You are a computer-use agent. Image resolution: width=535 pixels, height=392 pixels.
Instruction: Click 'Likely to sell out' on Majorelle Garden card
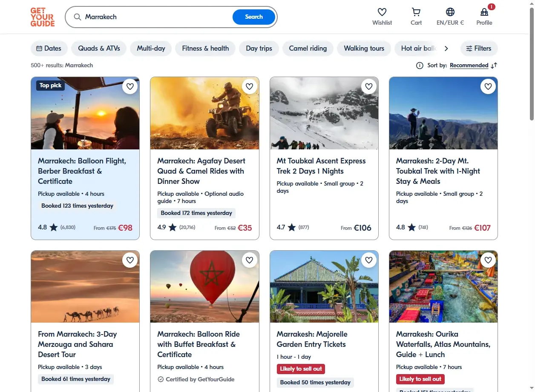301,369
